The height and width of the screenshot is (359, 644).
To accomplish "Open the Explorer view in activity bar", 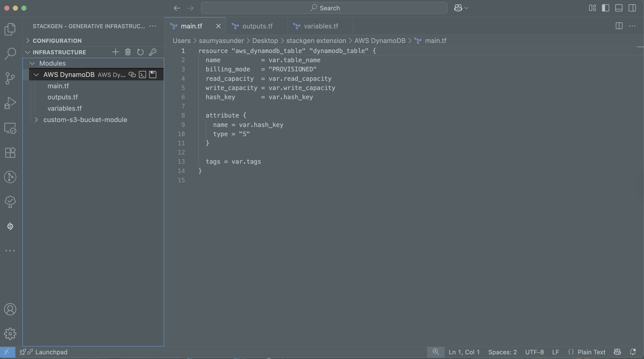I will (10, 29).
